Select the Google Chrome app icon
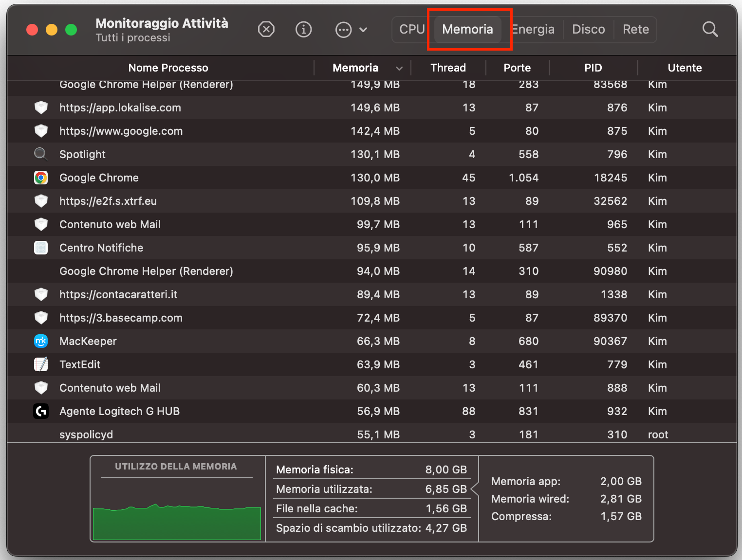This screenshot has width=742, height=560. pyautogui.click(x=41, y=178)
